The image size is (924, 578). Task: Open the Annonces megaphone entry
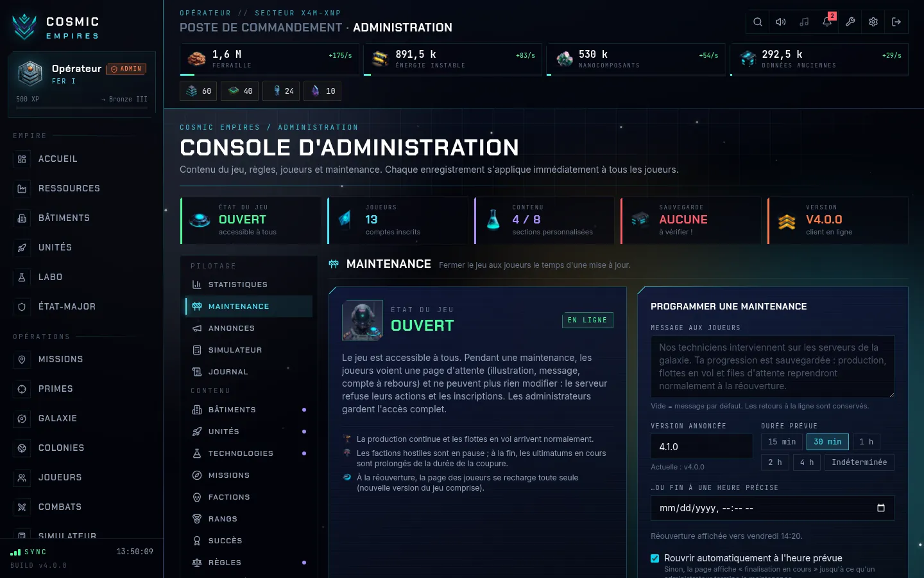click(x=249, y=328)
